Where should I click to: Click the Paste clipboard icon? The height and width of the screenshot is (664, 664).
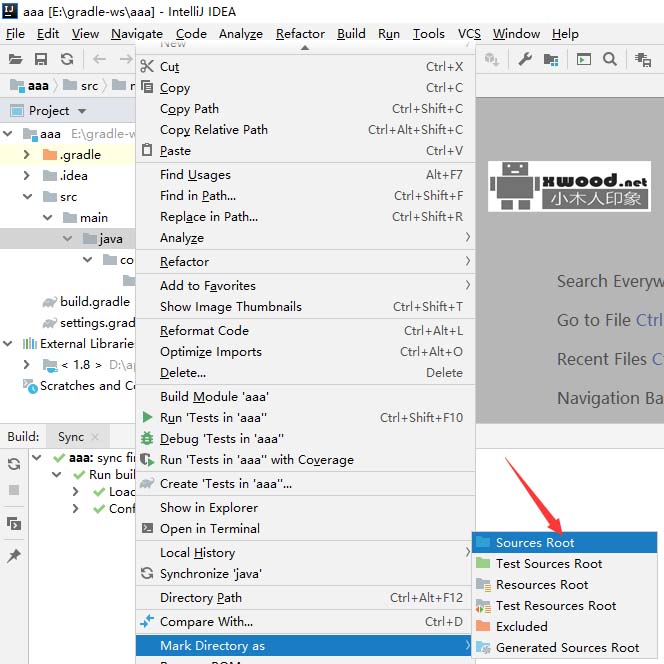click(x=147, y=150)
